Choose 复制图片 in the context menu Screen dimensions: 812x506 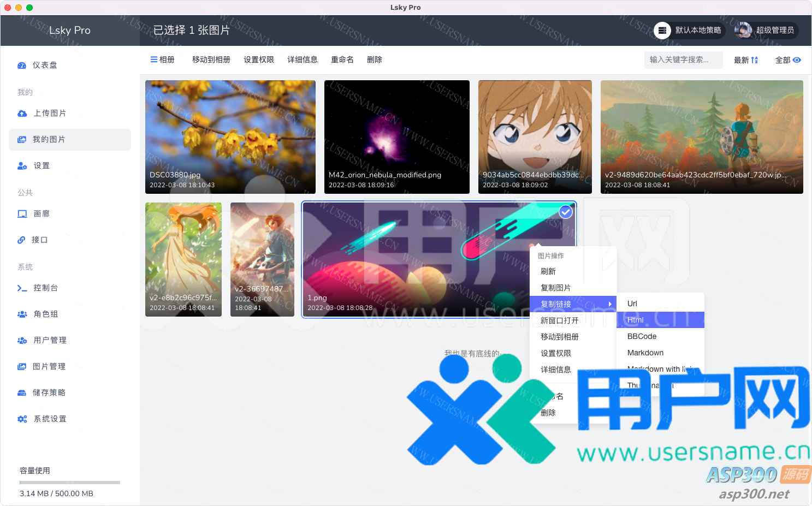[x=573, y=288]
